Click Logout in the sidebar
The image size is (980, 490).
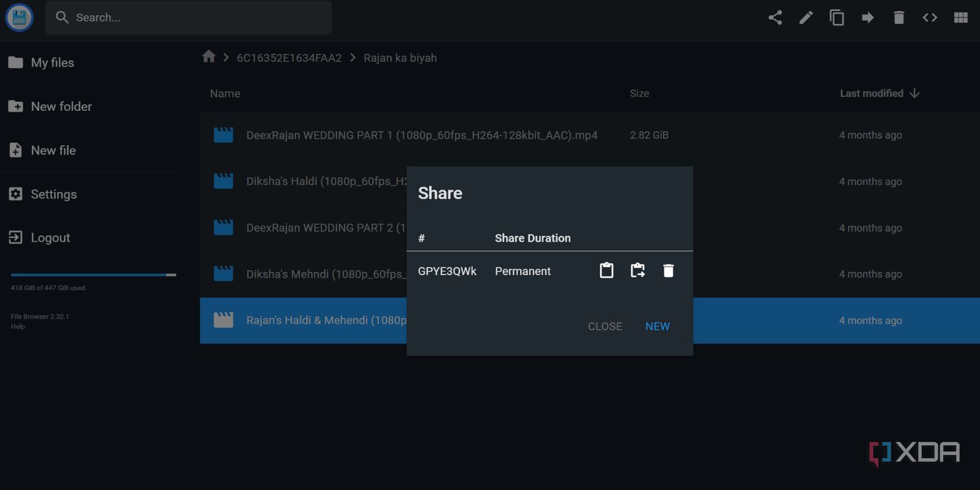coord(39,238)
